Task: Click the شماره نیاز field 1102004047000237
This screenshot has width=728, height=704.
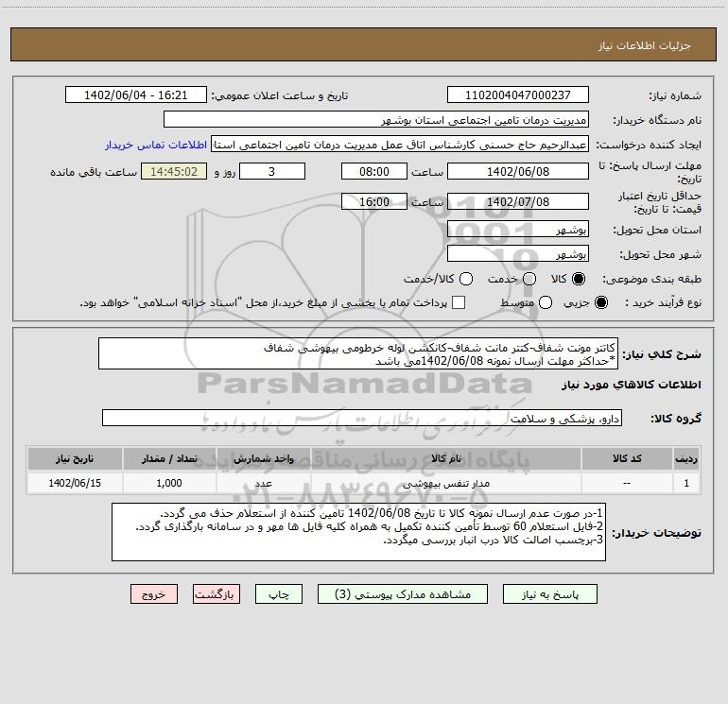Action: tap(518, 95)
